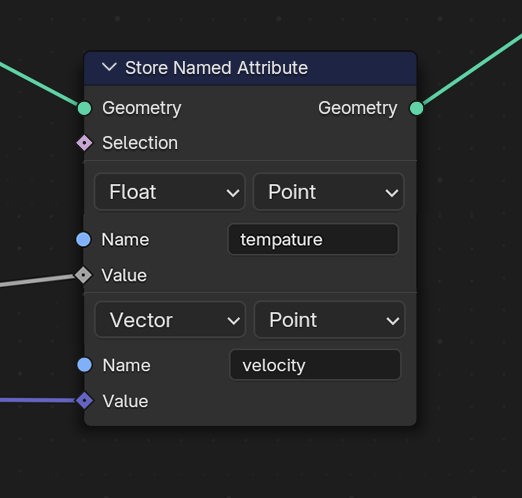
Task: Click the Geometry input label
Action: [142, 108]
